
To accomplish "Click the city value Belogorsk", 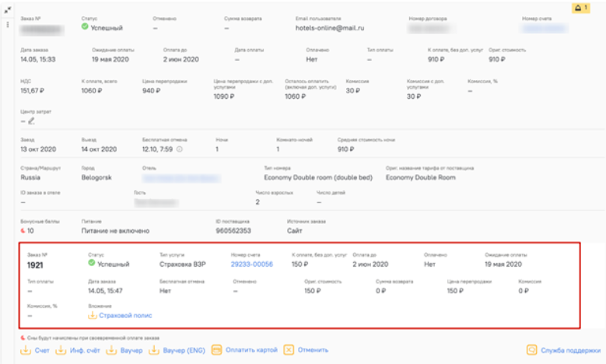I will tap(96, 177).
